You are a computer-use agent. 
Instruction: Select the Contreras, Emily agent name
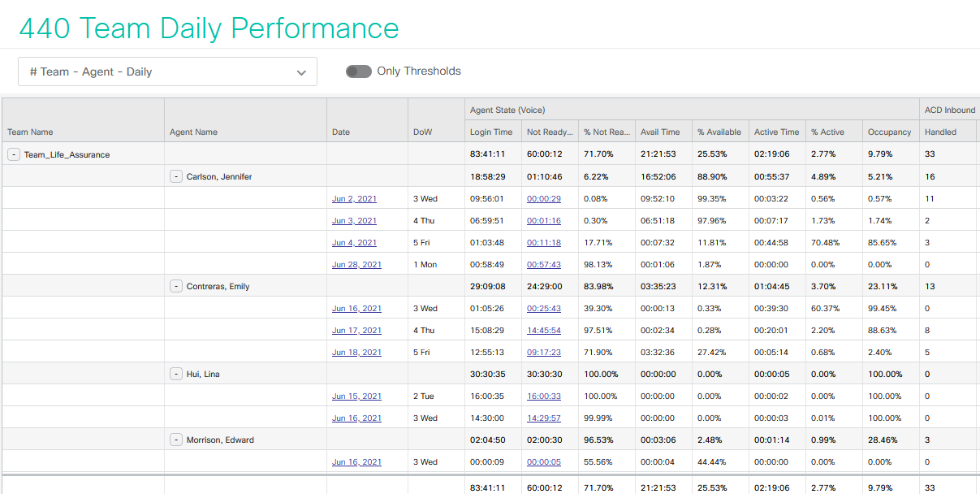(x=218, y=286)
